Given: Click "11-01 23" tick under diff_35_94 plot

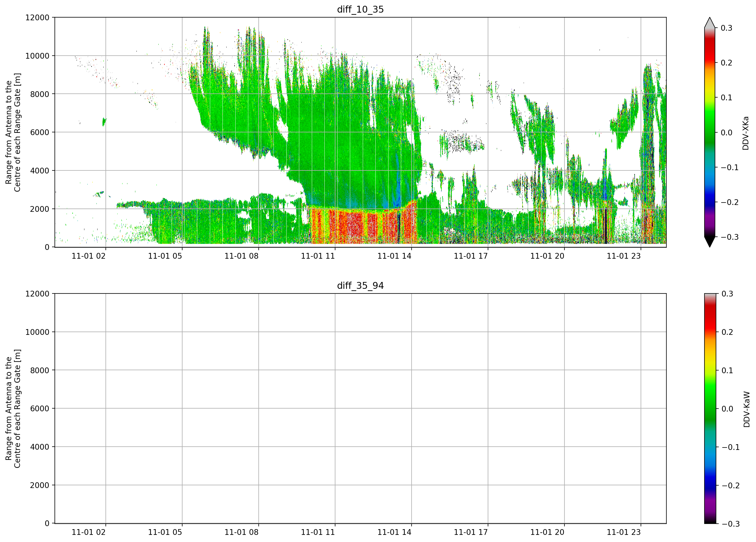Looking at the screenshot, I should (624, 532).
